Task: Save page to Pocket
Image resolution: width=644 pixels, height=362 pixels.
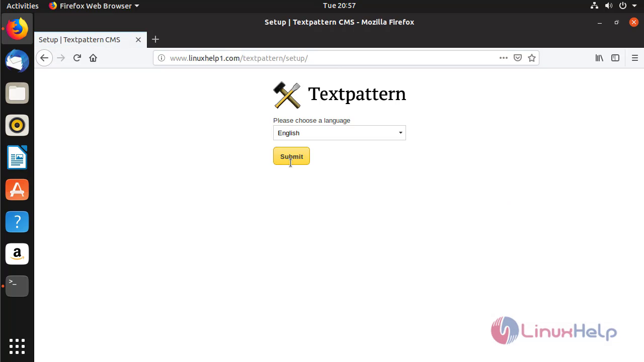Action: (517, 58)
